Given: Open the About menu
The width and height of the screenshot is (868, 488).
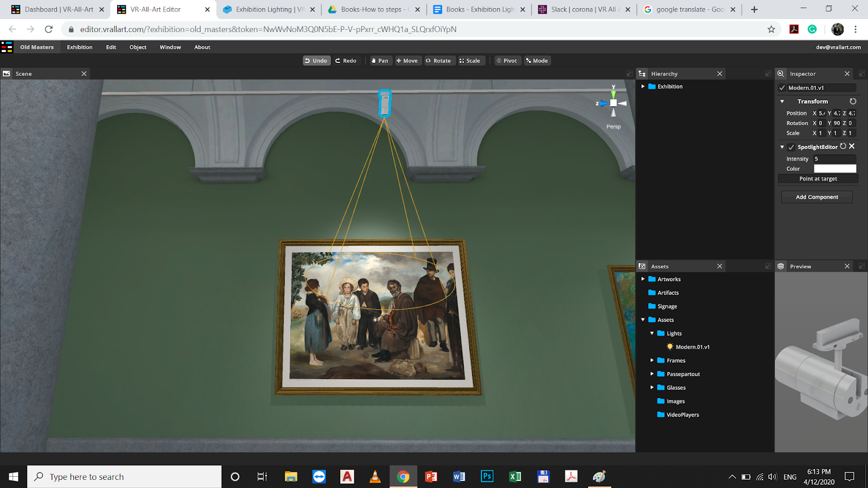Looking at the screenshot, I should 202,47.
